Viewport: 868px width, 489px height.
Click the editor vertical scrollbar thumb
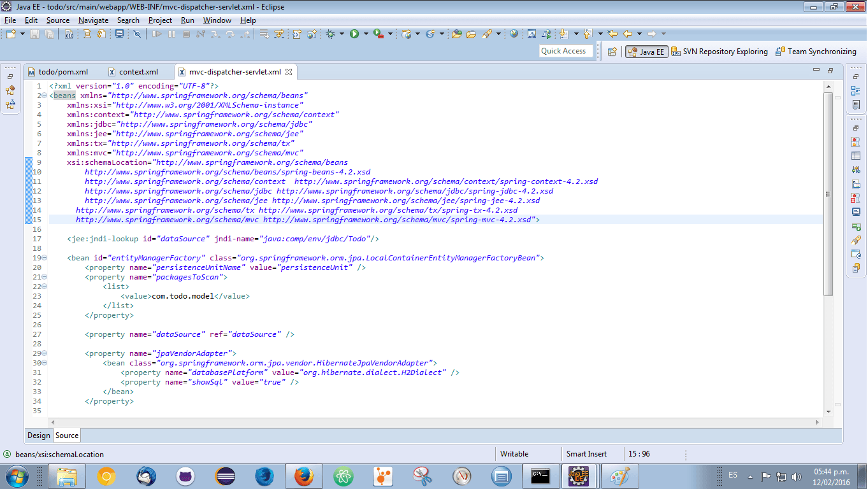[x=828, y=194]
